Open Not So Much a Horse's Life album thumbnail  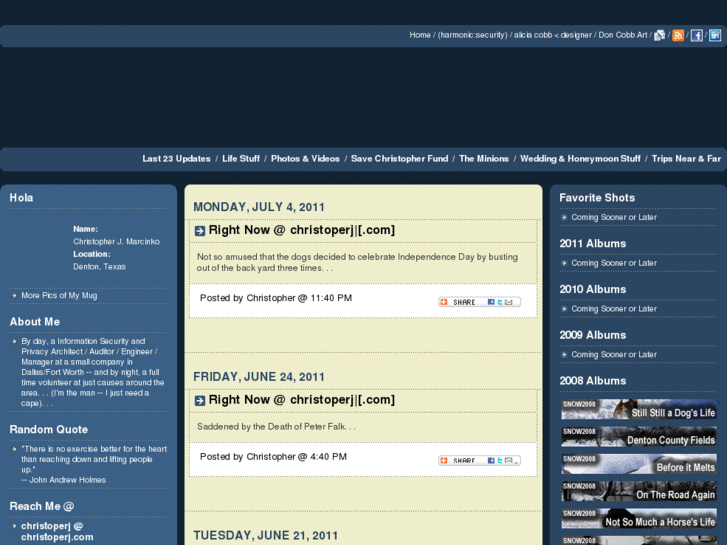coord(639,519)
